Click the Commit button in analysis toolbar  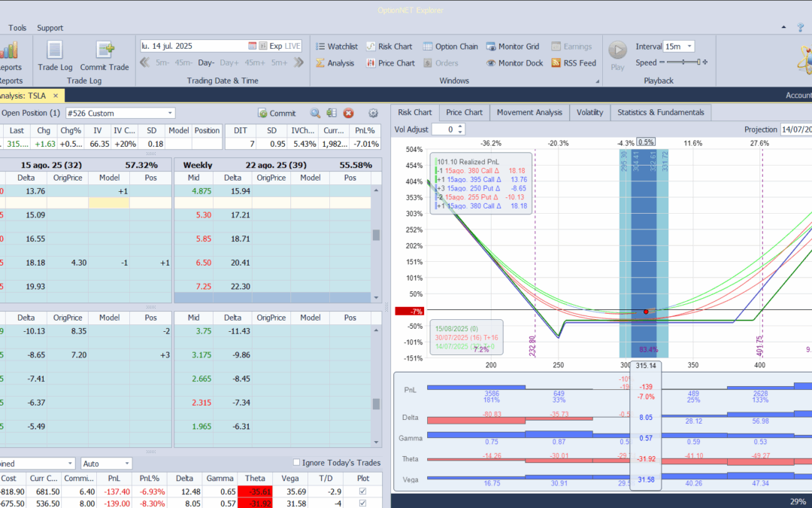pyautogui.click(x=277, y=113)
